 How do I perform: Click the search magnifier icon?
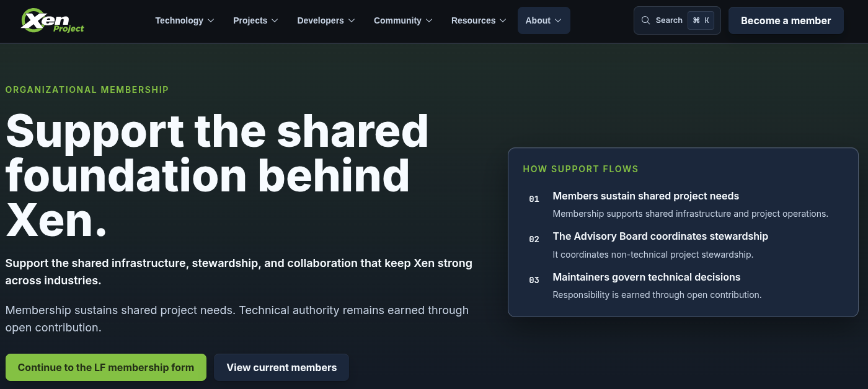(645, 20)
